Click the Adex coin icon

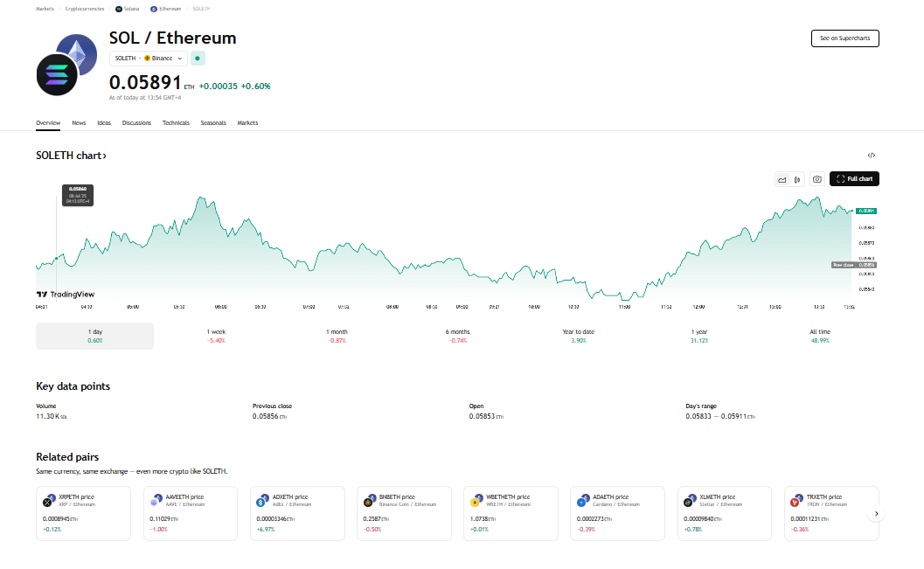click(261, 503)
